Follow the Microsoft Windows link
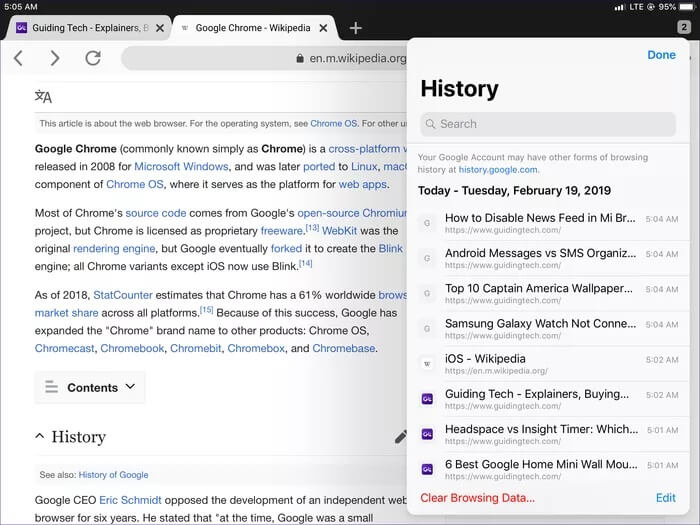700x525 pixels. point(181,167)
